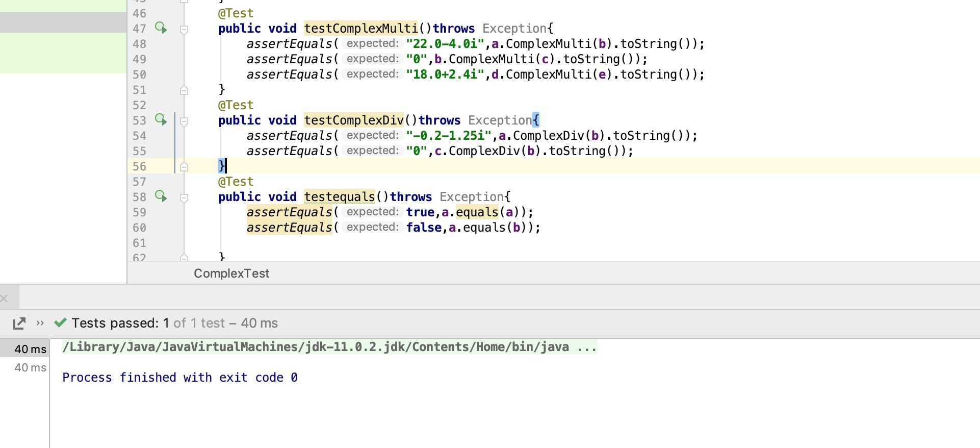Click the ComplexTest breadcrumb

(231, 273)
